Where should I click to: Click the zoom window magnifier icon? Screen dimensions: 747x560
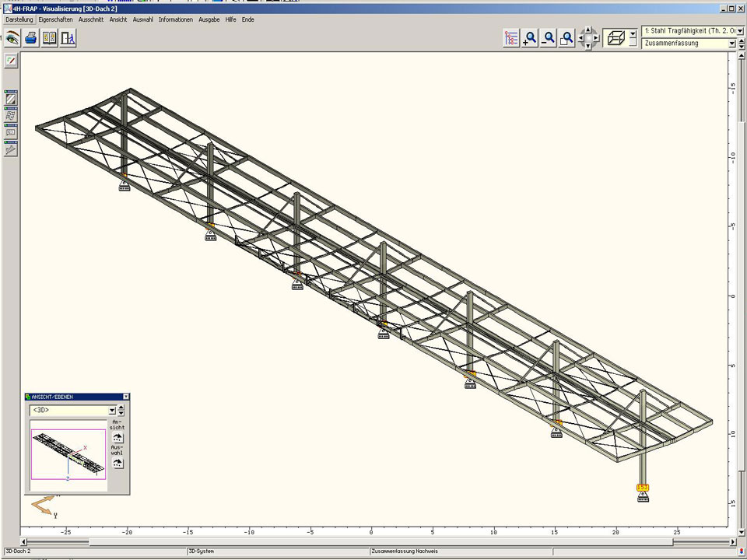pos(567,38)
